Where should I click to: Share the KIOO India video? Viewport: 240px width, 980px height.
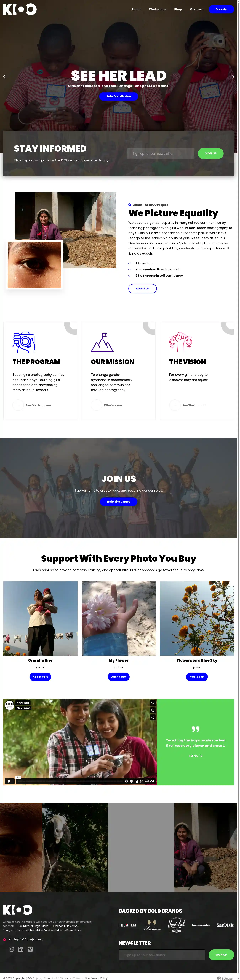click(x=153, y=717)
